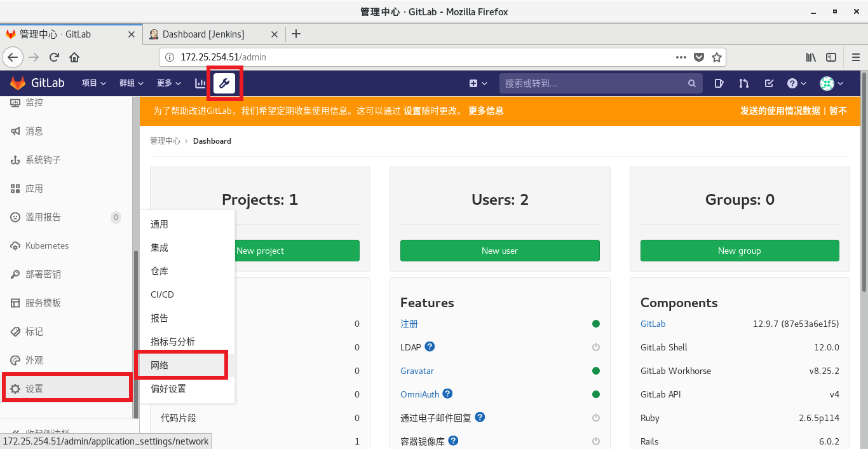Click the New project button

pos(297,251)
